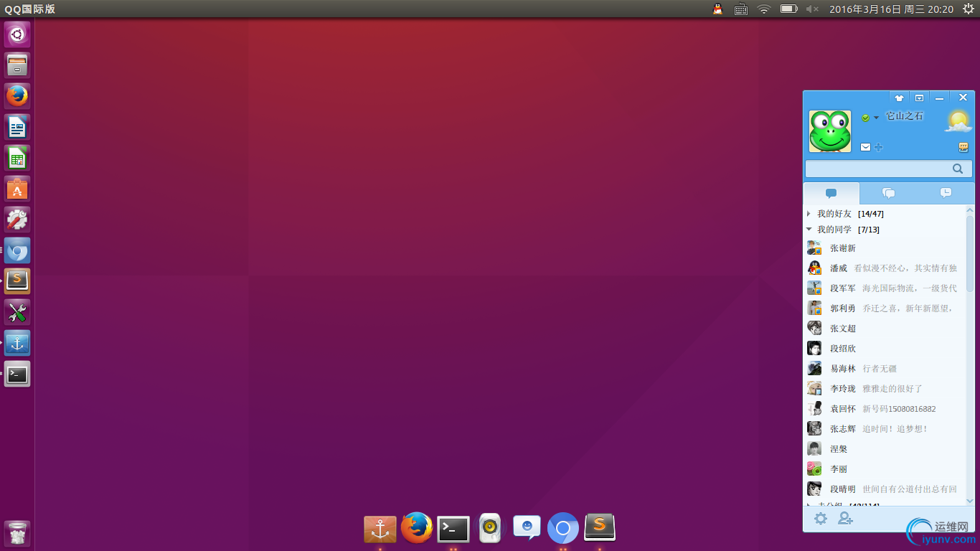This screenshot has height=551, width=980.
Task: Click the signature 新号码15080816882
Action: [x=899, y=409]
